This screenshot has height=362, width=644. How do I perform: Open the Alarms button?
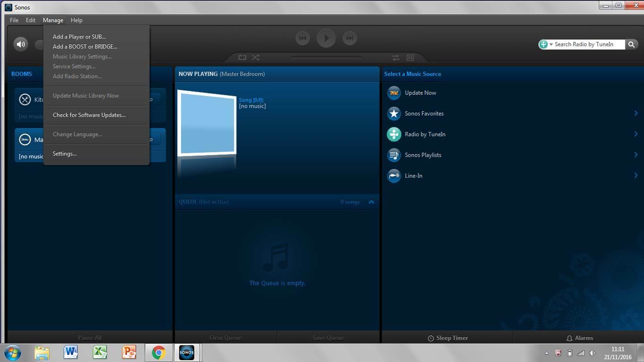[x=579, y=338]
